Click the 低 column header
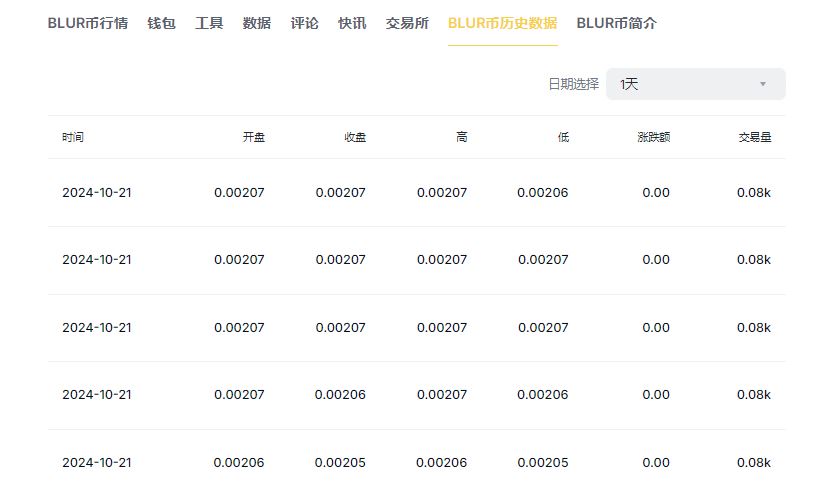This screenshot has height=494, width=824. 563,137
